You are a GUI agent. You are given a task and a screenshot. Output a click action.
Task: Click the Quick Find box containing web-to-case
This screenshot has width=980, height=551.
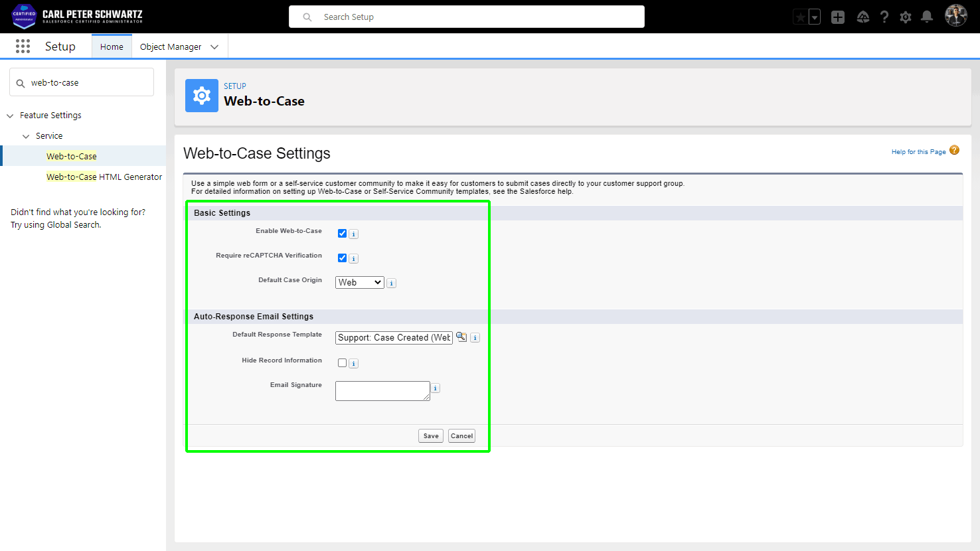click(x=82, y=82)
